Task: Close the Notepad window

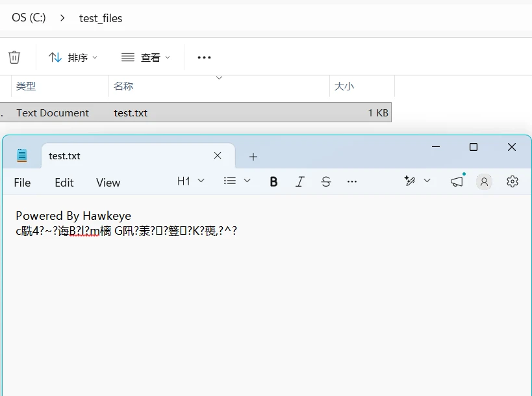Action: [512, 147]
